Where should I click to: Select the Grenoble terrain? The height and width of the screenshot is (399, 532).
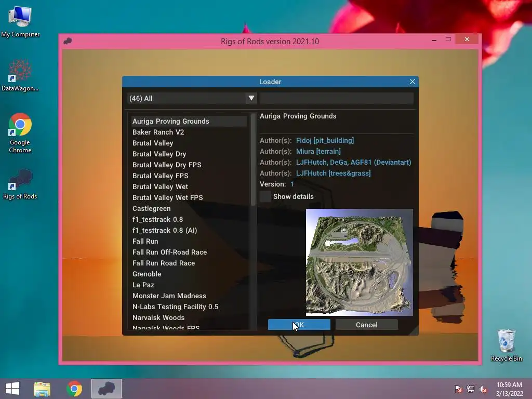pyautogui.click(x=189, y=274)
